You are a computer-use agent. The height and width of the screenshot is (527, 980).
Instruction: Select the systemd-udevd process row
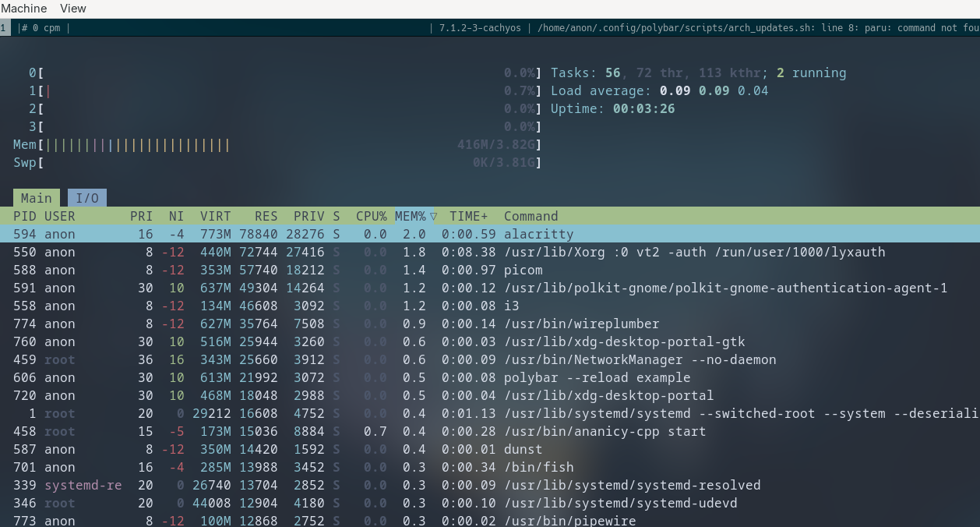[490, 503]
